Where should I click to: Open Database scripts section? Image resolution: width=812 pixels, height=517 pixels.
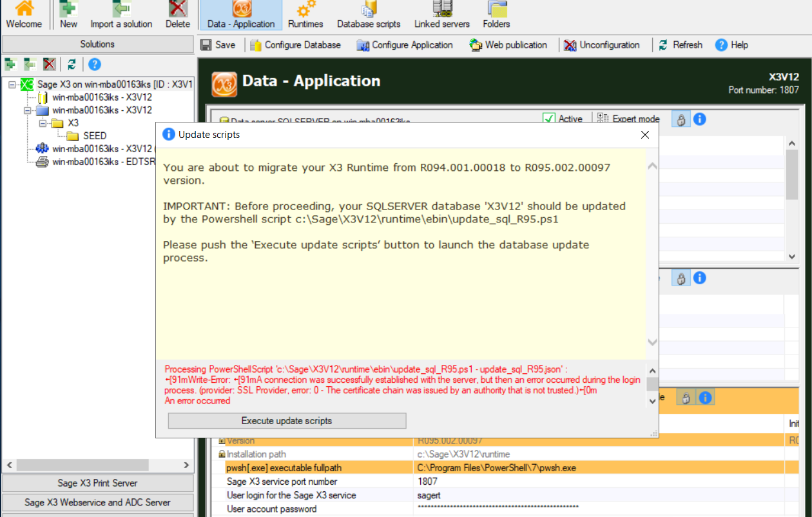[369, 15]
